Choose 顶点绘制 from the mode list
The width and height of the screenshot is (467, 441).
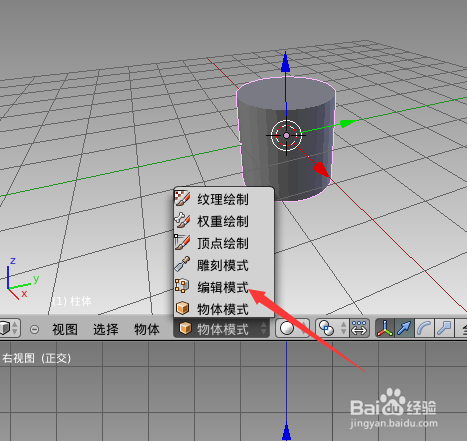click(x=223, y=243)
